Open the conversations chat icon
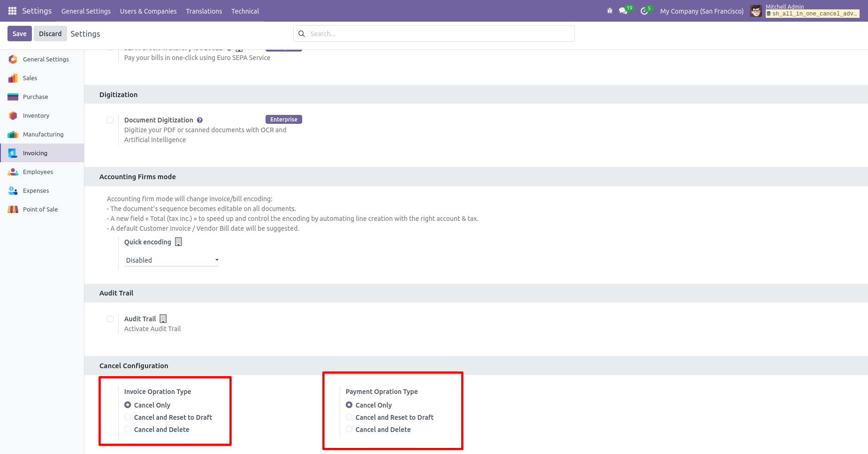 click(623, 11)
